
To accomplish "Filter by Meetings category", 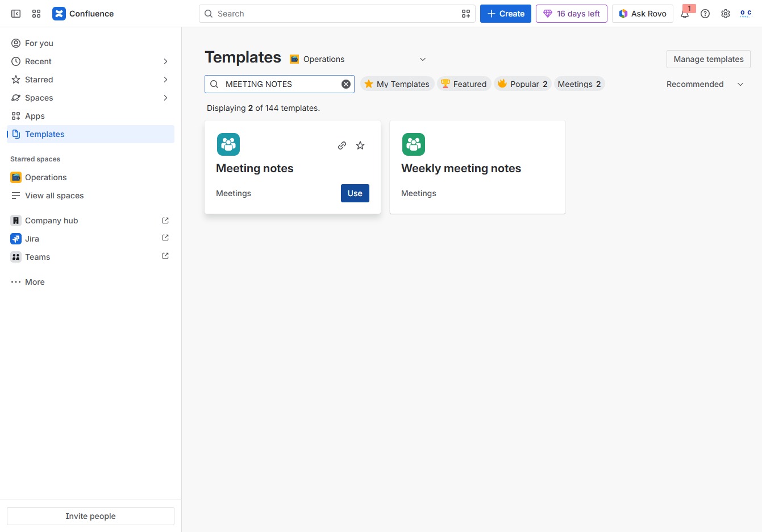I will point(579,84).
